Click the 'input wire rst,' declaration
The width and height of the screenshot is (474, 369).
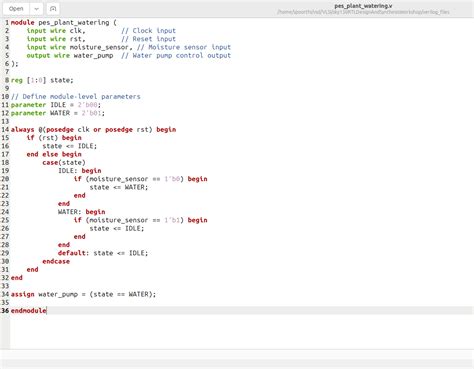tap(56, 39)
